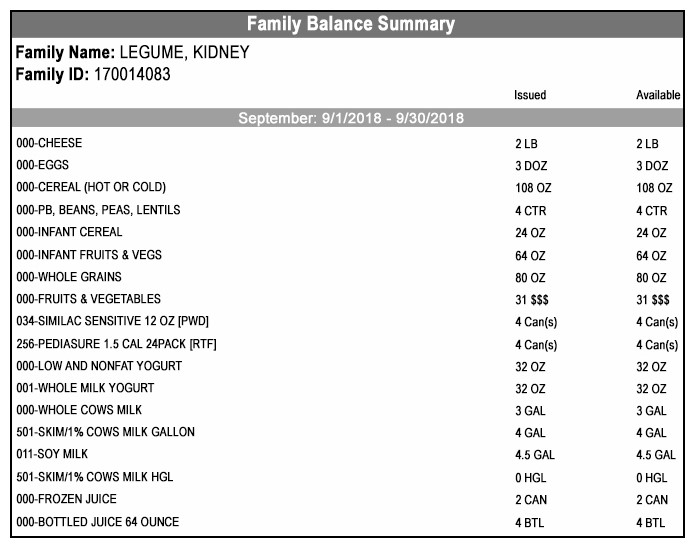Click the Issued column header
This screenshot has width=695, height=548.
coord(530,96)
